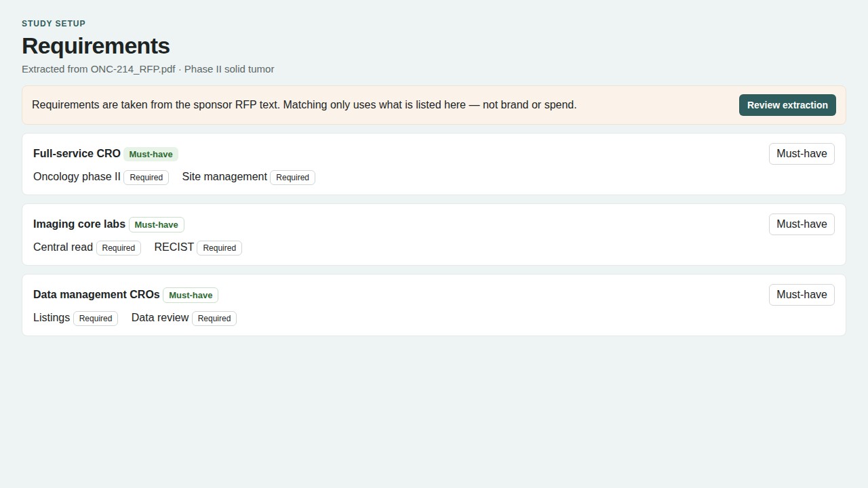868x488 pixels.
Task: Click the green Must-have badge beside Full-service CRO
Action: pyautogui.click(x=151, y=155)
